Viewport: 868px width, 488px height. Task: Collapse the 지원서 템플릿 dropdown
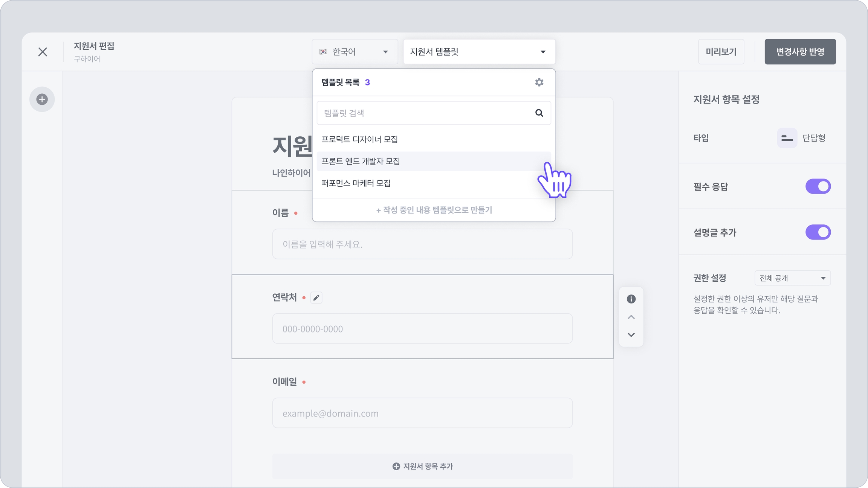pos(479,52)
